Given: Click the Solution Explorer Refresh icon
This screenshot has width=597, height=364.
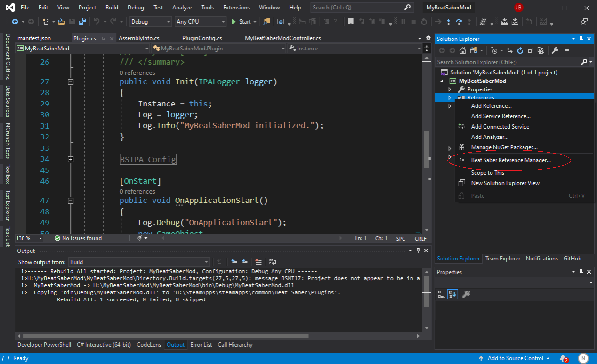Looking at the screenshot, I should (x=520, y=50).
